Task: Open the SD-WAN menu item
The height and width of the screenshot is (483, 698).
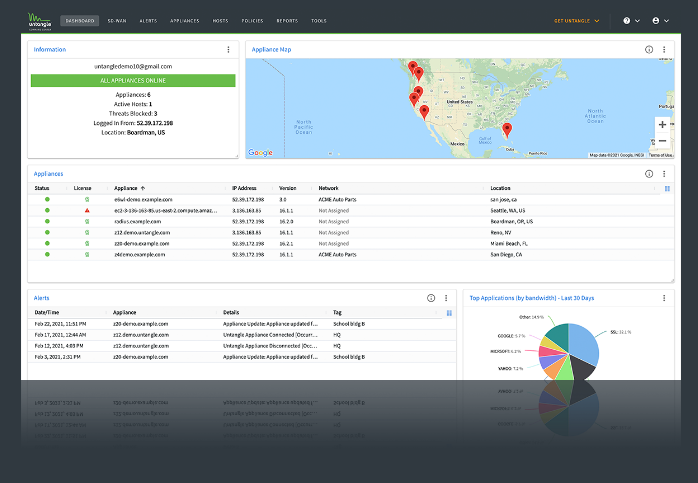Action: coord(117,21)
